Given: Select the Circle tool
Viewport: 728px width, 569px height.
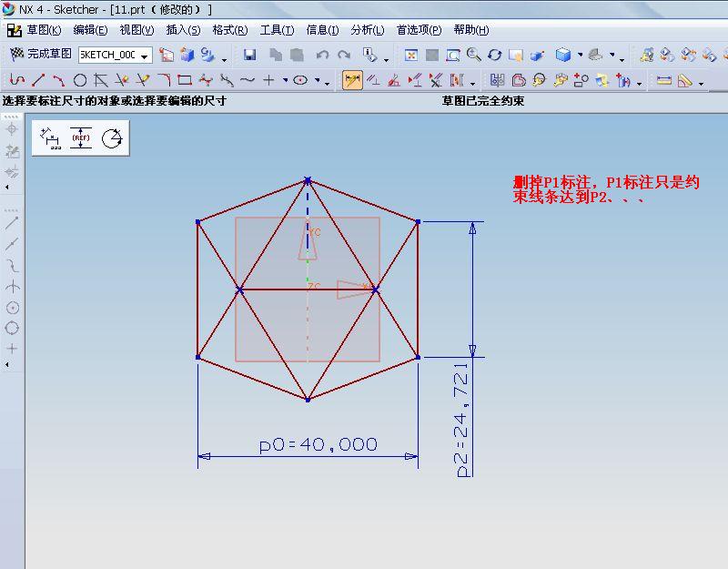Looking at the screenshot, I should click(x=80, y=80).
